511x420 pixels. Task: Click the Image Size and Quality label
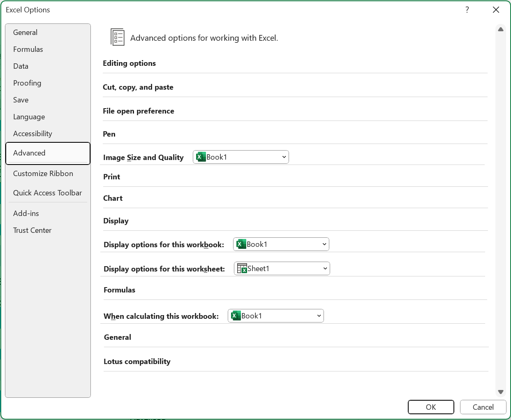143,158
